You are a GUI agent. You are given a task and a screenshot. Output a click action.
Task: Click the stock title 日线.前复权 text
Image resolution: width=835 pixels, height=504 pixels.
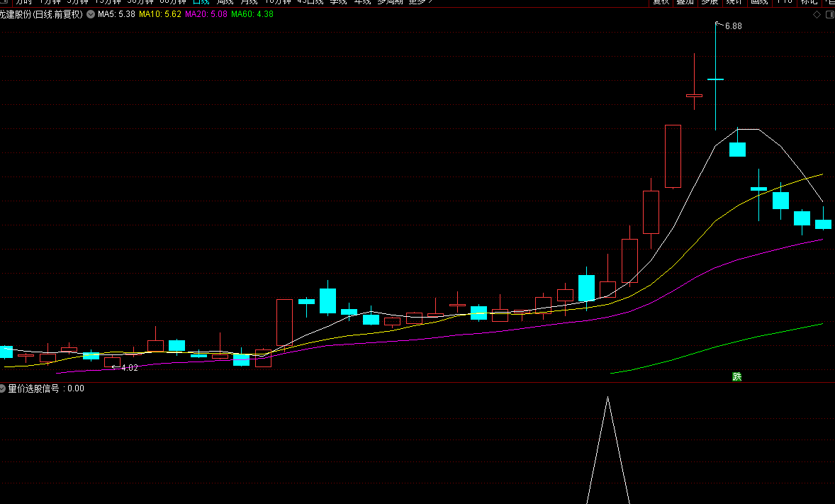coord(42,14)
